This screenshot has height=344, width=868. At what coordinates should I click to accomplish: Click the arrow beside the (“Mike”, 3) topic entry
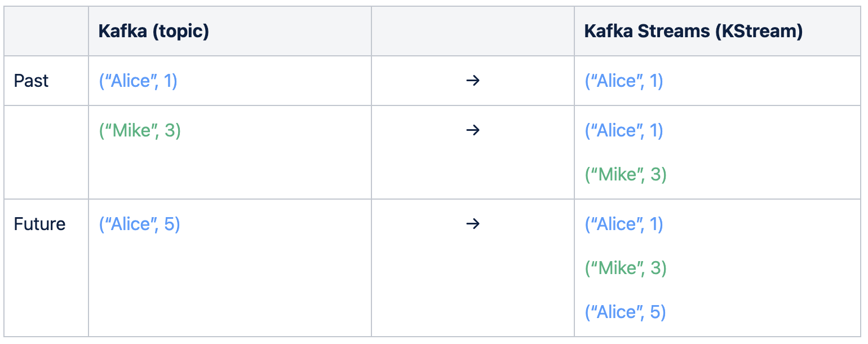[472, 130]
